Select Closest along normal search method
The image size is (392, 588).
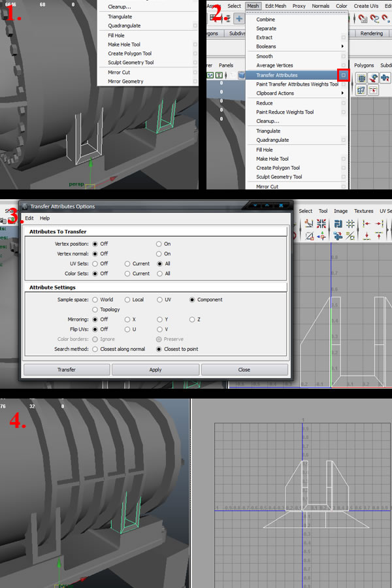tap(95, 349)
